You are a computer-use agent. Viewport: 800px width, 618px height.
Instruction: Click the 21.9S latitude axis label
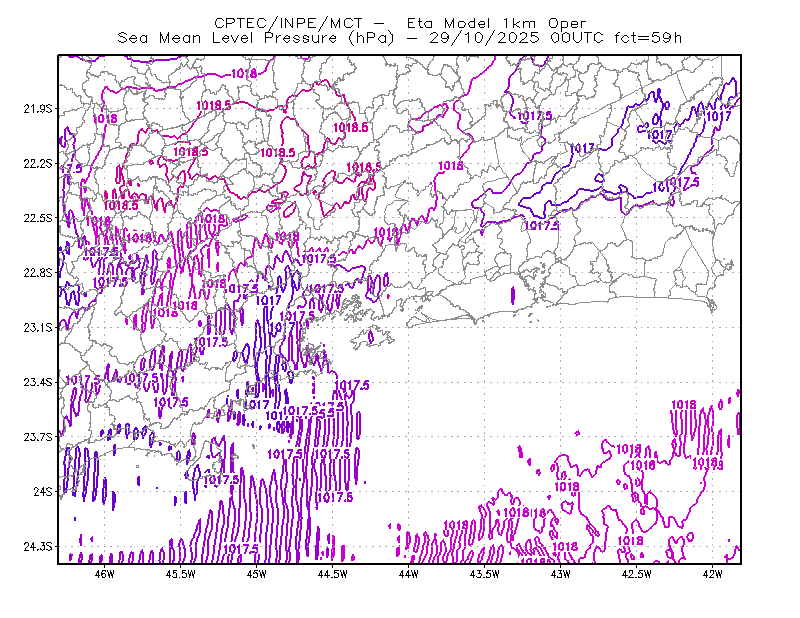[38, 109]
